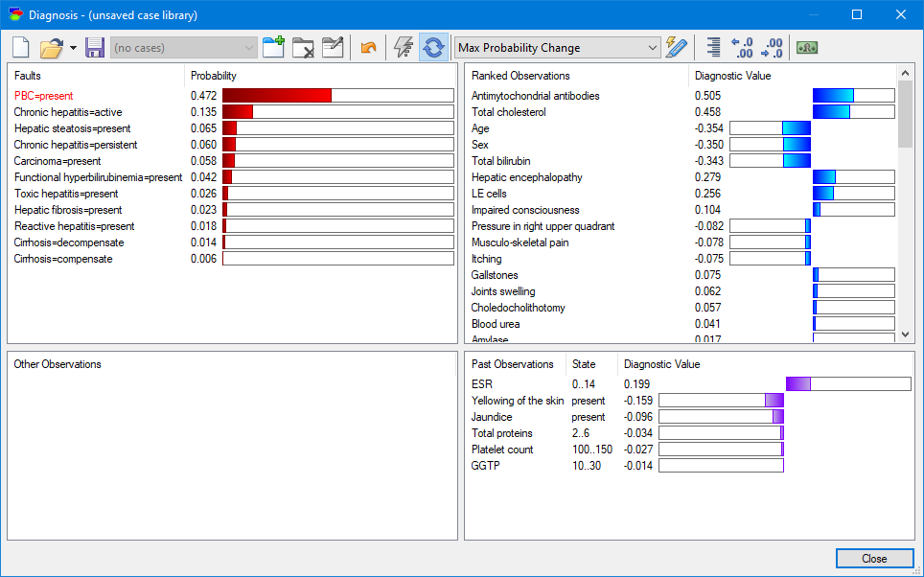The height and width of the screenshot is (577, 924).
Task: Open the '(no cases)' combo box
Action: point(184,48)
